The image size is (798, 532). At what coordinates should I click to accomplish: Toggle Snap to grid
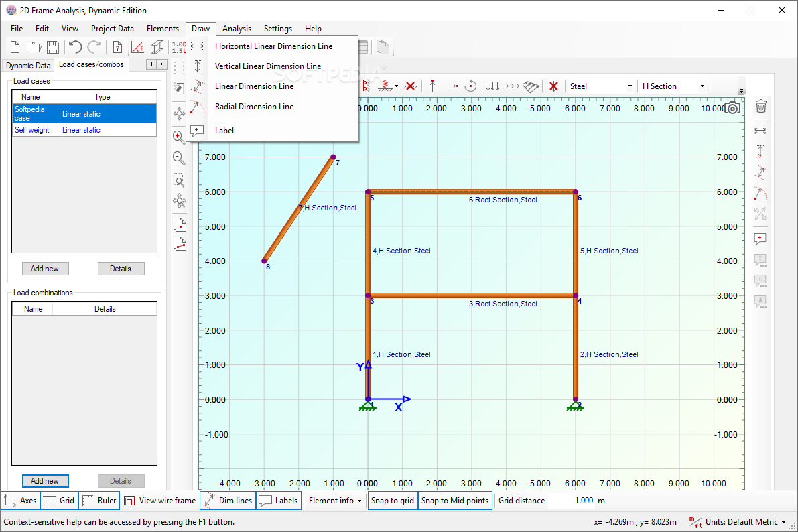pos(393,501)
